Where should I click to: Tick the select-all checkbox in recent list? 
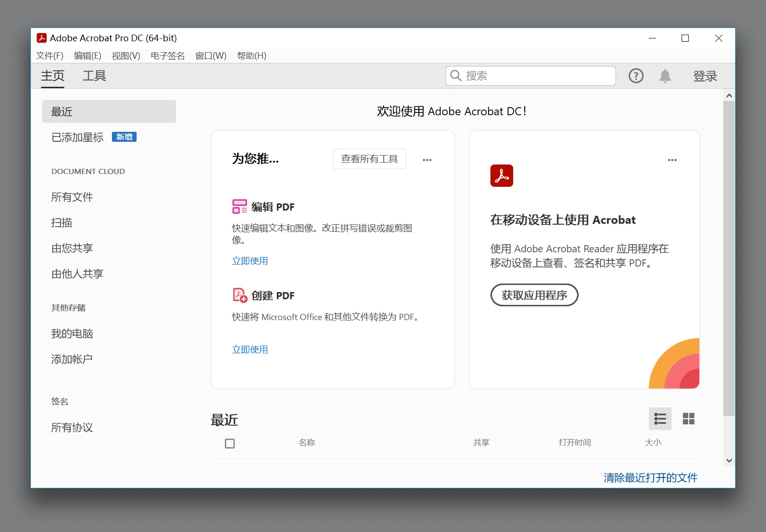[x=230, y=443]
